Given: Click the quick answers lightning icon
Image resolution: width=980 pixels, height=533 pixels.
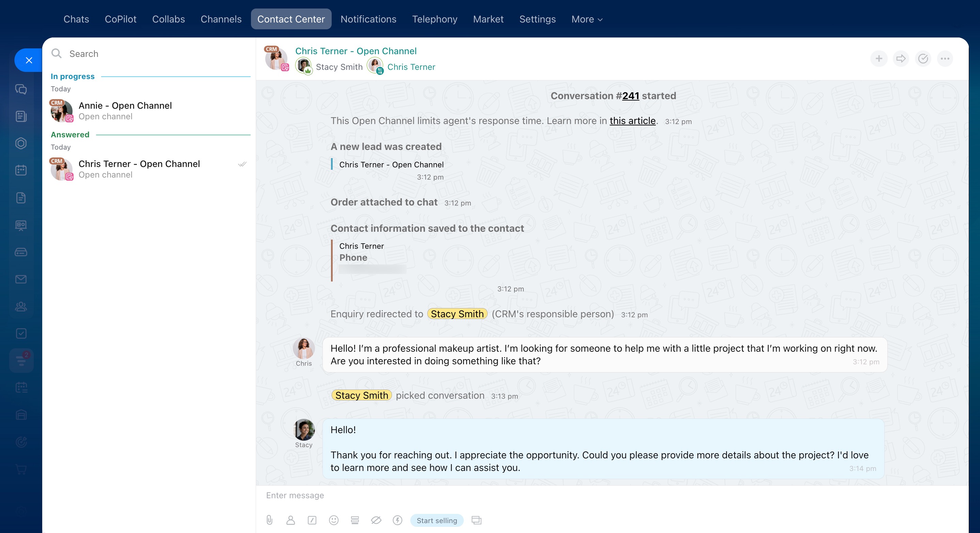Looking at the screenshot, I should click(x=398, y=520).
